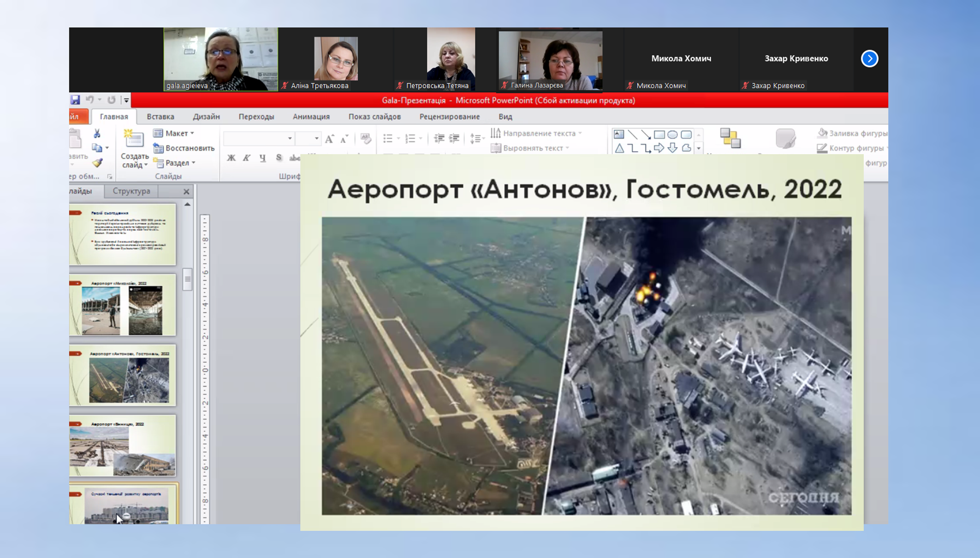Image resolution: width=980 pixels, height=558 pixels.
Task: Click the Cut scissors icon
Action: [x=97, y=133]
